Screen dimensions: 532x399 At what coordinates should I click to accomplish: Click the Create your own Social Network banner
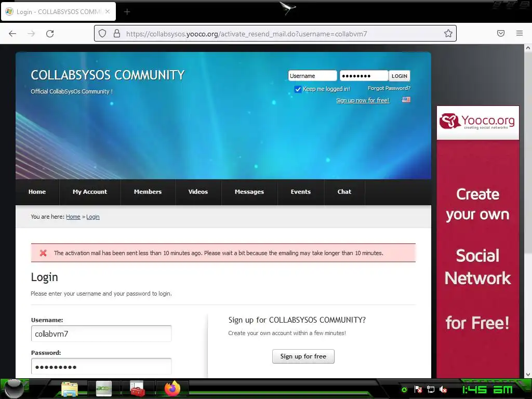(478, 259)
